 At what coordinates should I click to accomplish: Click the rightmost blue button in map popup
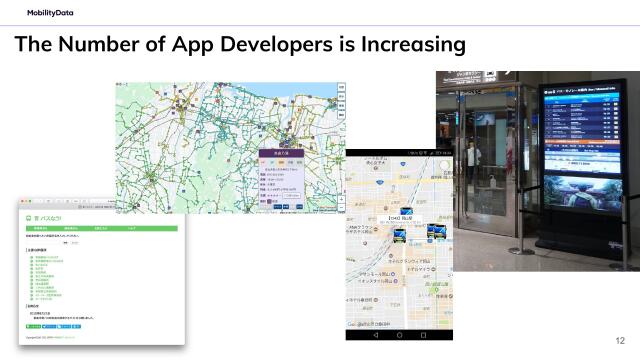(x=299, y=207)
